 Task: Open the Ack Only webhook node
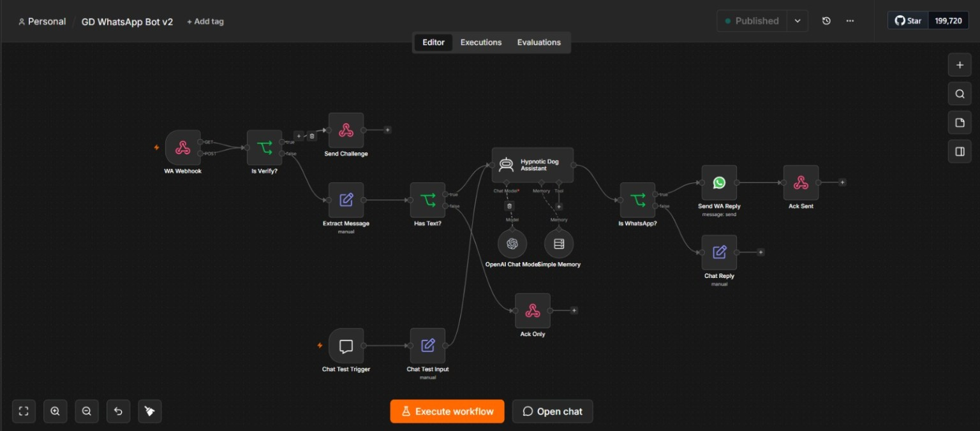(x=532, y=310)
